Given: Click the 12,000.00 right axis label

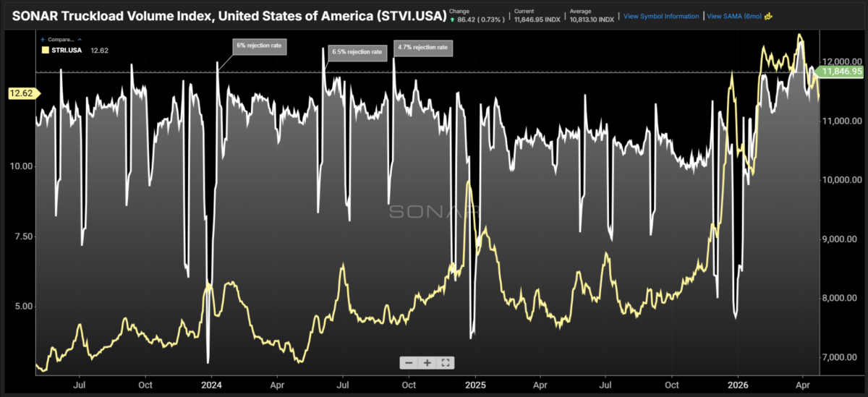Looking at the screenshot, I should click(x=841, y=61).
